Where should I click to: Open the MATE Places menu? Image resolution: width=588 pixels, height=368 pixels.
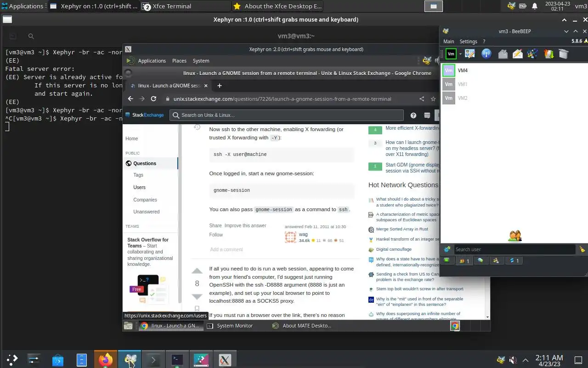click(x=179, y=61)
